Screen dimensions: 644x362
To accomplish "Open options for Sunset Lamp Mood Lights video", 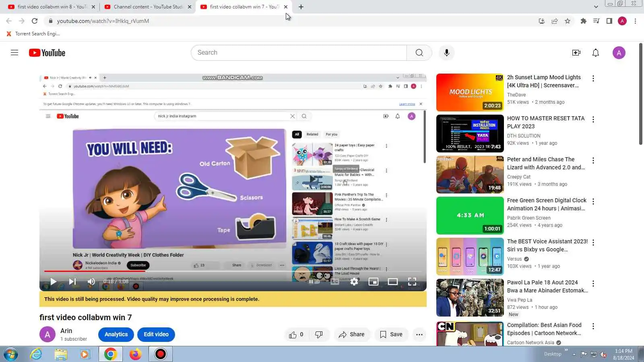I will tap(593, 78).
